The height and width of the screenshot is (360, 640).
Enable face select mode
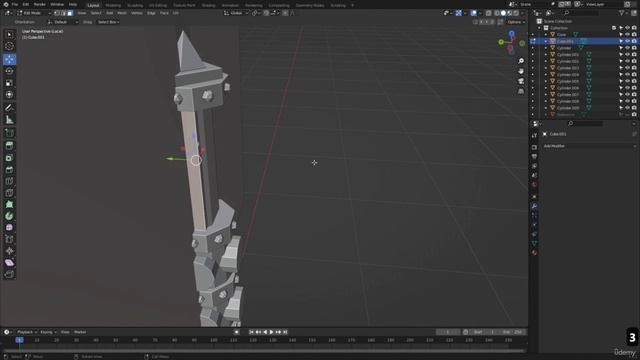coord(70,13)
